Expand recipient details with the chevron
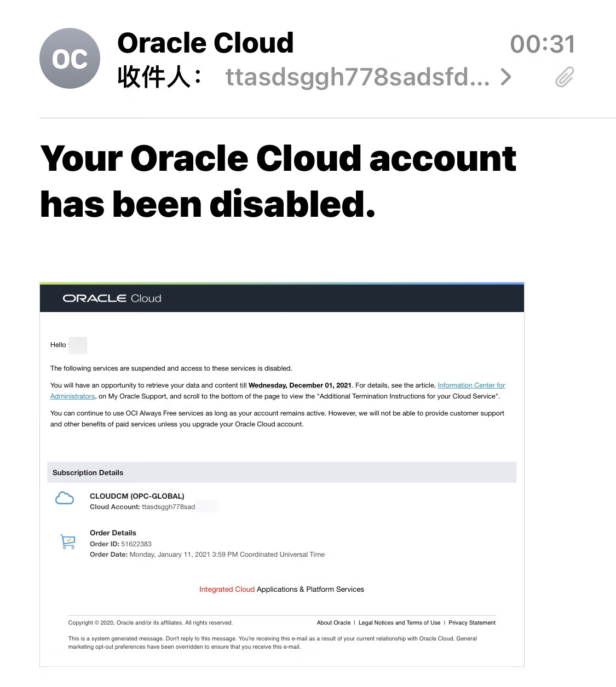This screenshot has width=616, height=687. 506,77
